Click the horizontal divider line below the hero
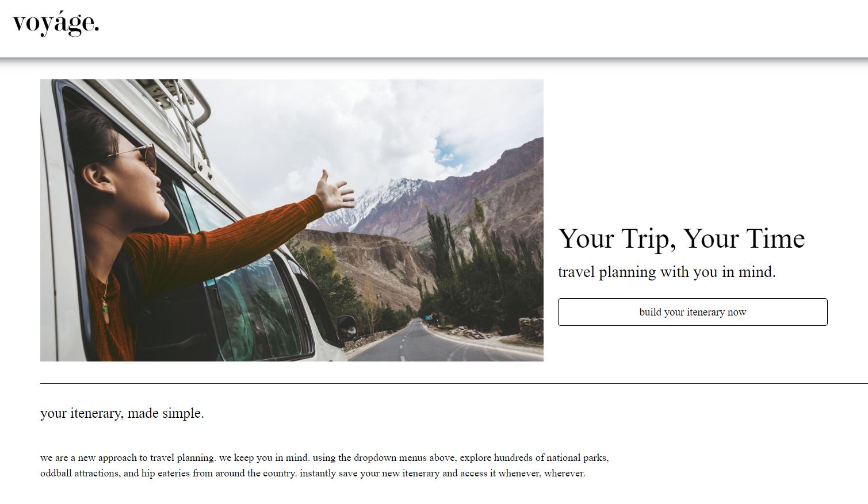 [x=454, y=383]
